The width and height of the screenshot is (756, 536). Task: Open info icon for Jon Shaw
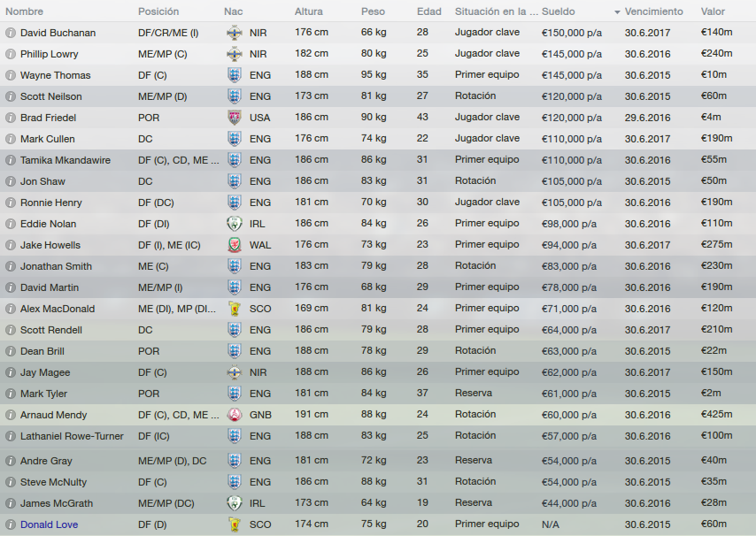[x=10, y=181]
